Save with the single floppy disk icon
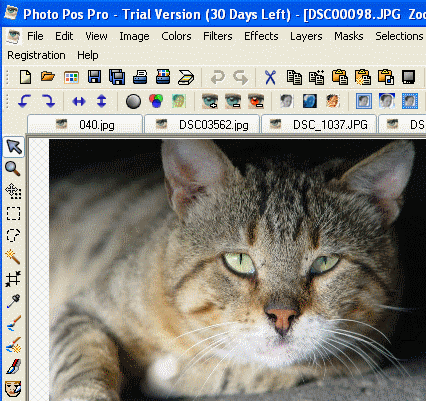The width and height of the screenshot is (426, 401). (x=94, y=77)
